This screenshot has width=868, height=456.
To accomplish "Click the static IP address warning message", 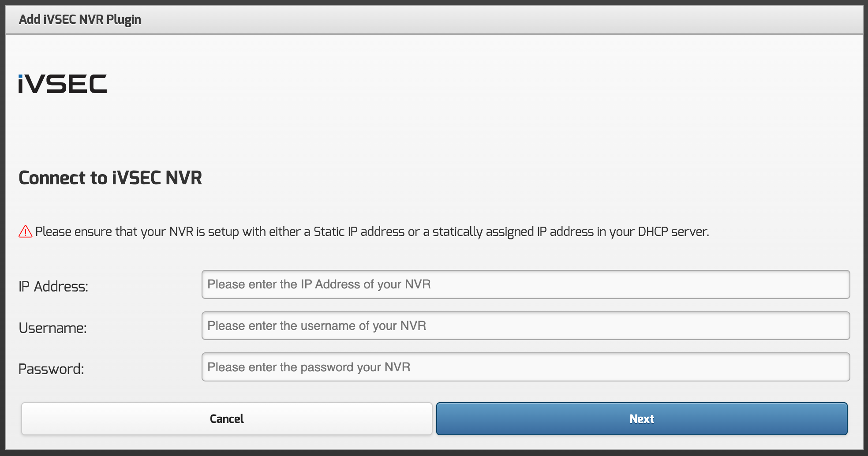I will coord(372,232).
